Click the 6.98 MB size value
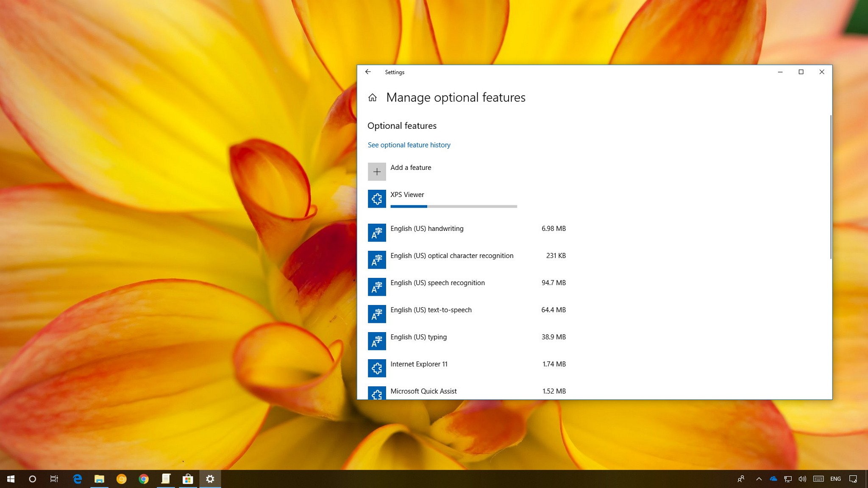Viewport: 868px width, 488px height. point(554,229)
